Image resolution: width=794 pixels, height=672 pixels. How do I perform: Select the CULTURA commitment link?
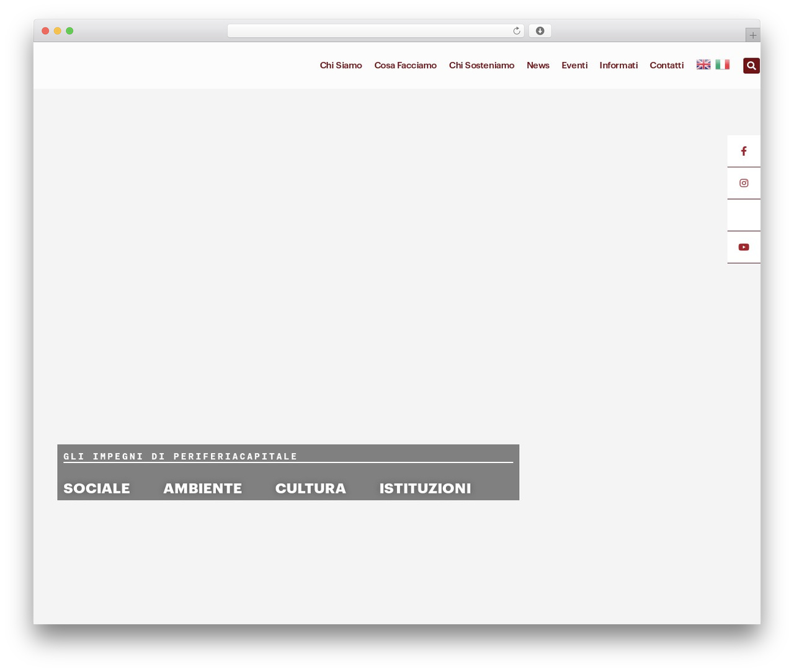point(310,489)
